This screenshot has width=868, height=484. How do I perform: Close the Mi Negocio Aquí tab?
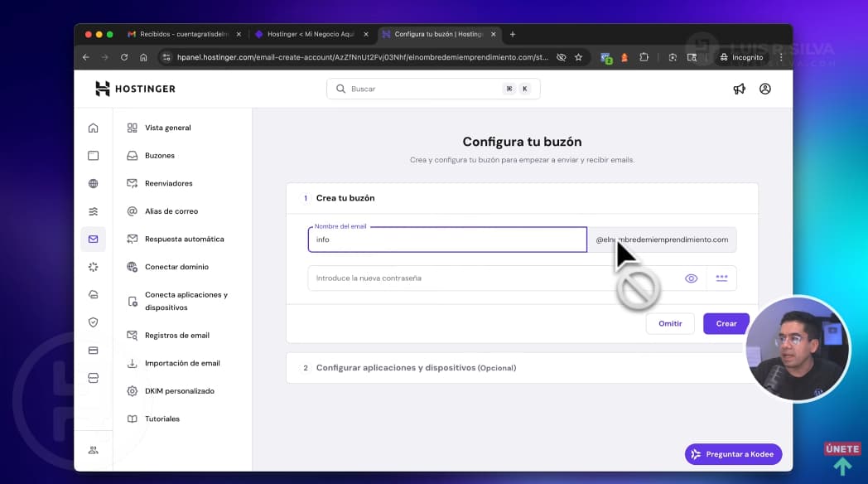pos(366,34)
